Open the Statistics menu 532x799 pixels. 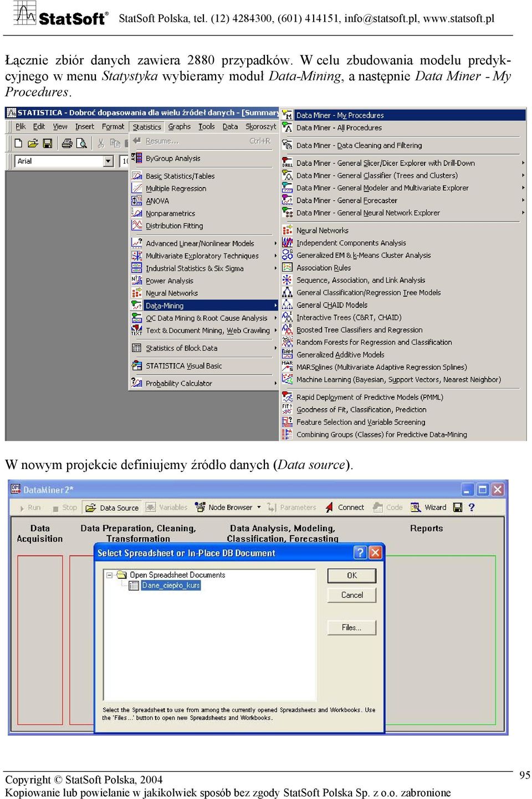147,126
